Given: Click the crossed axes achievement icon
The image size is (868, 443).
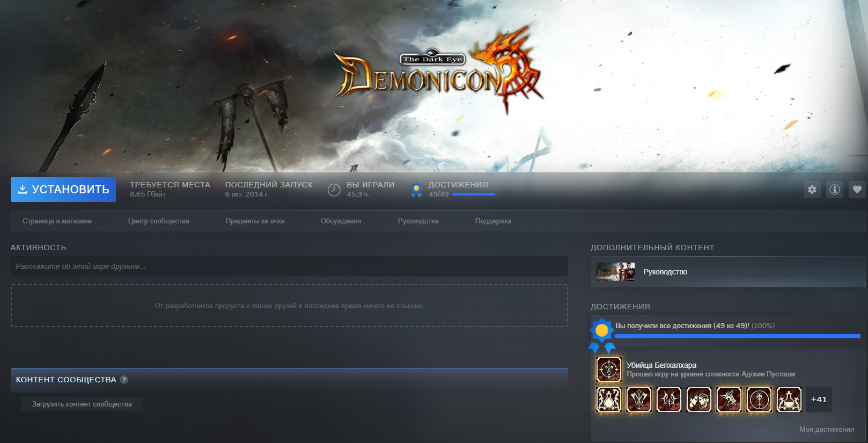Looking at the screenshot, I should coord(639,400).
